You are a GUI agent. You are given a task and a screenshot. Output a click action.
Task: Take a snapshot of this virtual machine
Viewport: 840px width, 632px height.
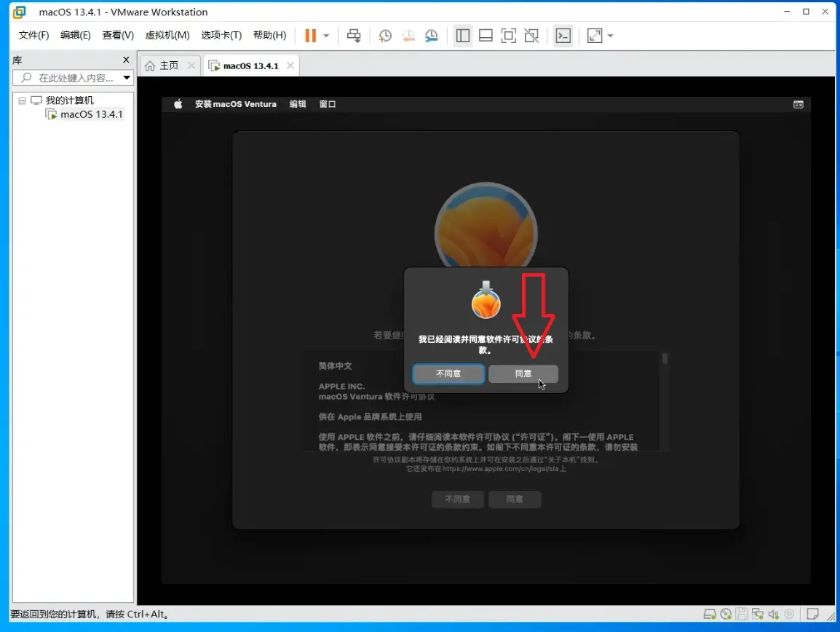(385, 36)
